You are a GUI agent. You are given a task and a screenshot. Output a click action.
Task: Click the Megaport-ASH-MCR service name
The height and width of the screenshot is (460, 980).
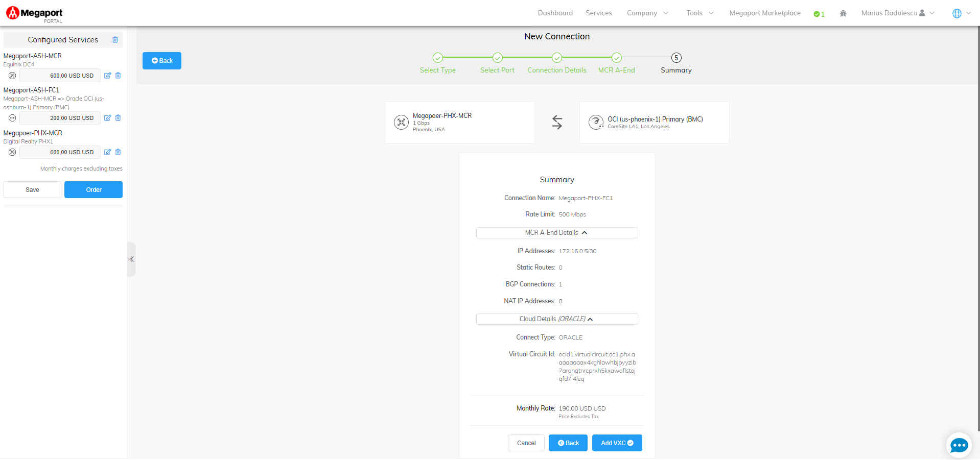(x=33, y=56)
